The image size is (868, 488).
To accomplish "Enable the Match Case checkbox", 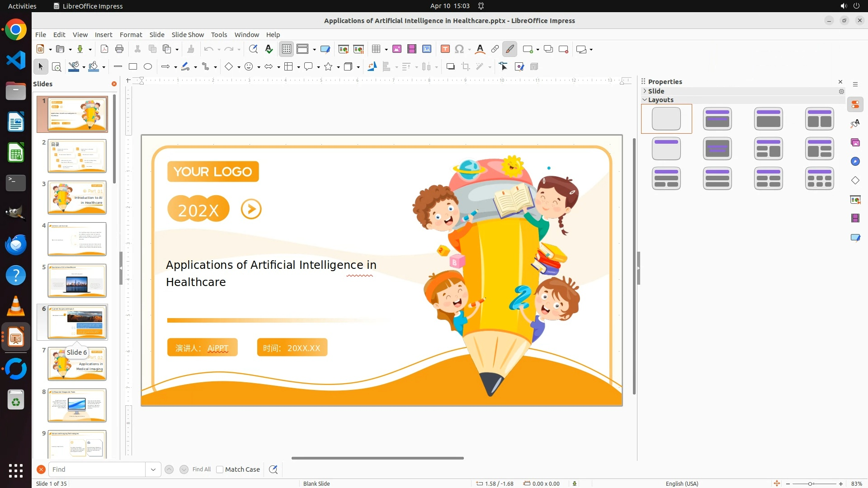I will pos(220,469).
